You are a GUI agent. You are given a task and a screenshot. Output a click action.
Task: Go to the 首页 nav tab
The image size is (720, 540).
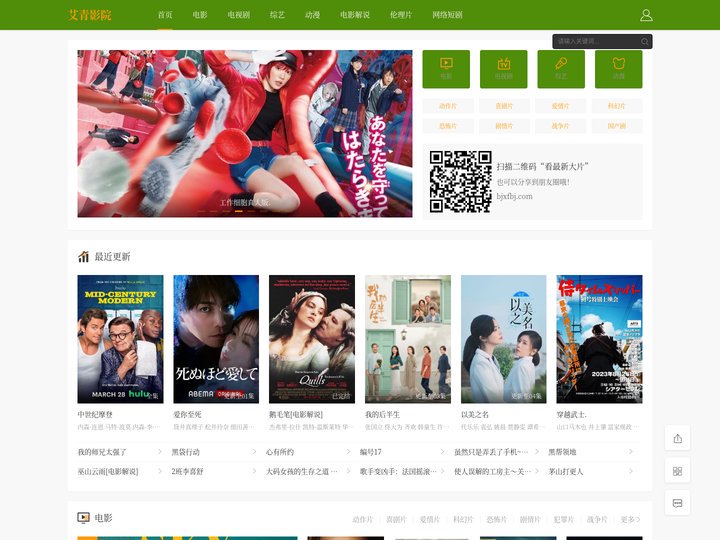point(165,15)
